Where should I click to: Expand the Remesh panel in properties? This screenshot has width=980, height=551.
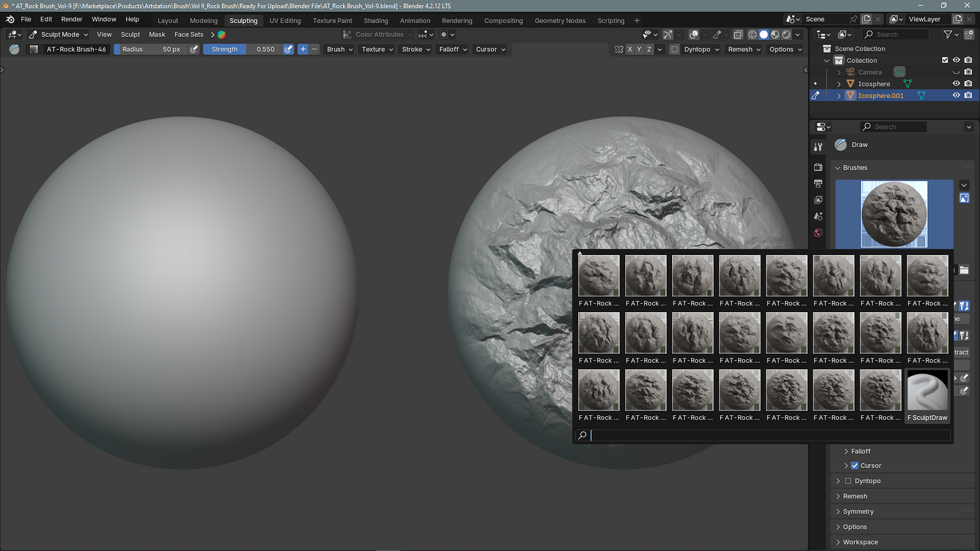(x=855, y=496)
